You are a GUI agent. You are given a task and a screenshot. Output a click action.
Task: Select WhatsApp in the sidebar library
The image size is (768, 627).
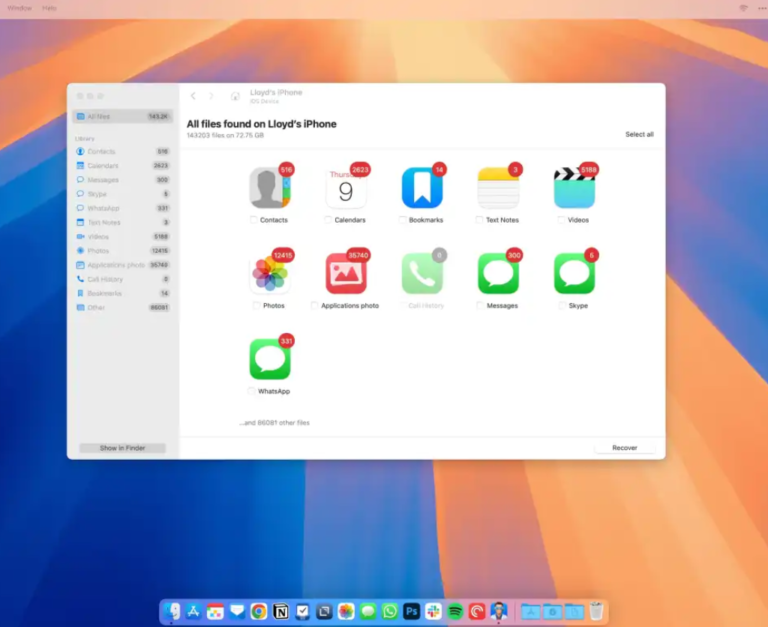tap(122, 208)
